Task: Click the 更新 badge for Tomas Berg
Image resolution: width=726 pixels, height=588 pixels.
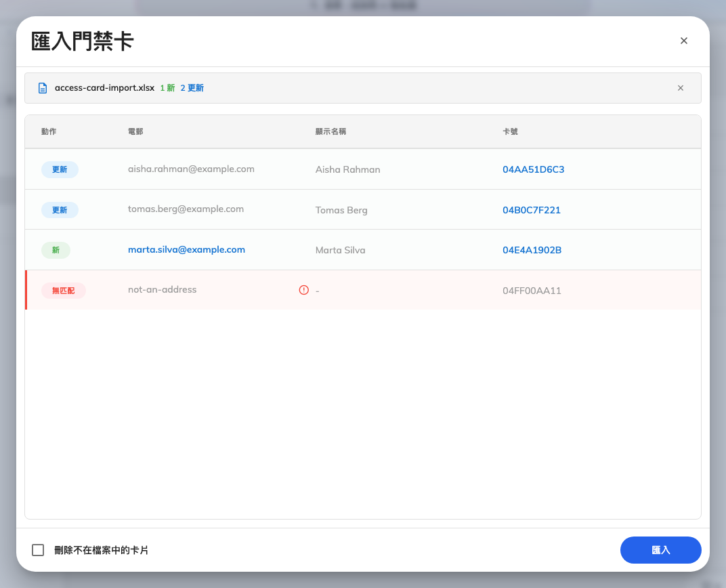Action: [60, 210]
